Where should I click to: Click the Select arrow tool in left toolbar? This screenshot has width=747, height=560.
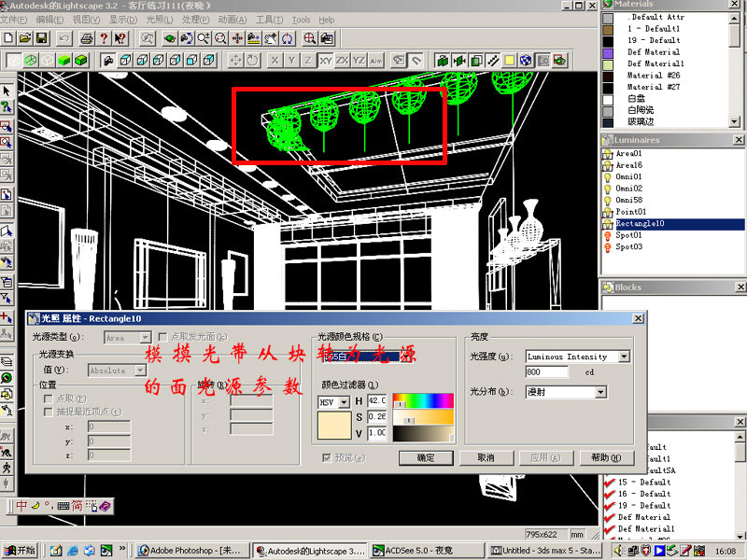pyautogui.click(x=7, y=91)
